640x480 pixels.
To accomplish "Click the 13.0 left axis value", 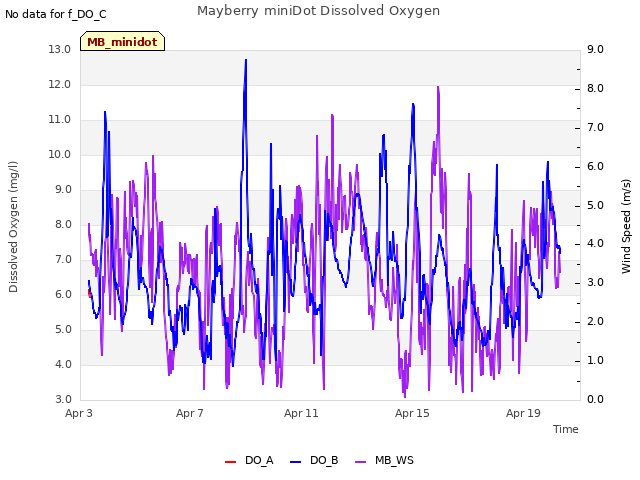I will point(60,49).
